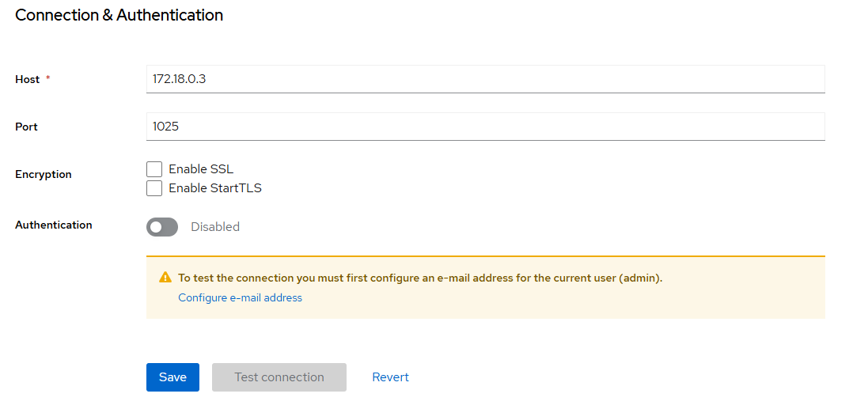The width and height of the screenshot is (868, 405).
Task: Tick the Enable SSL checkbox
Action: click(154, 169)
